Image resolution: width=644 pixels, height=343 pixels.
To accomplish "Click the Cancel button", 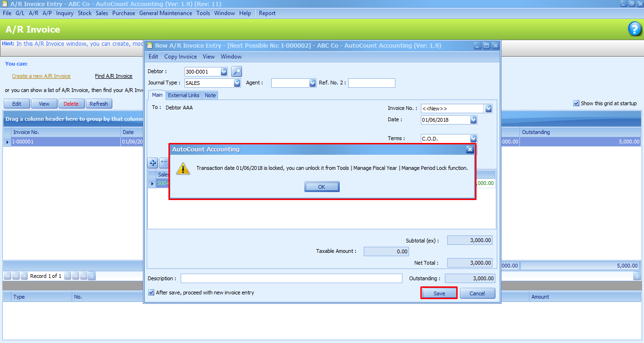I will [x=477, y=293].
